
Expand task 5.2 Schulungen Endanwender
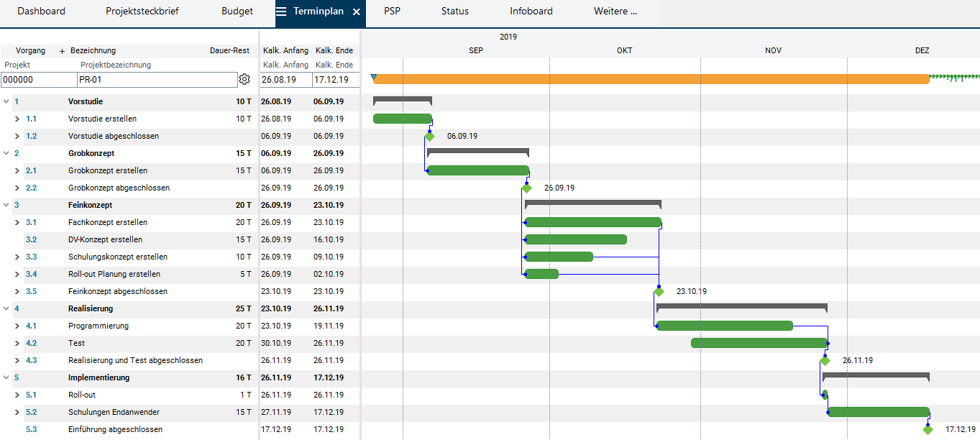[x=17, y=412]
